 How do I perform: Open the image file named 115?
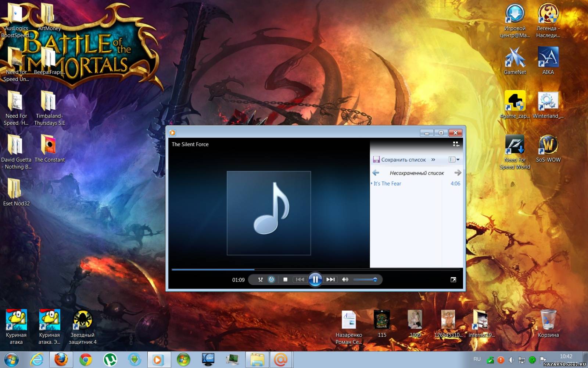tap(382, 324)
